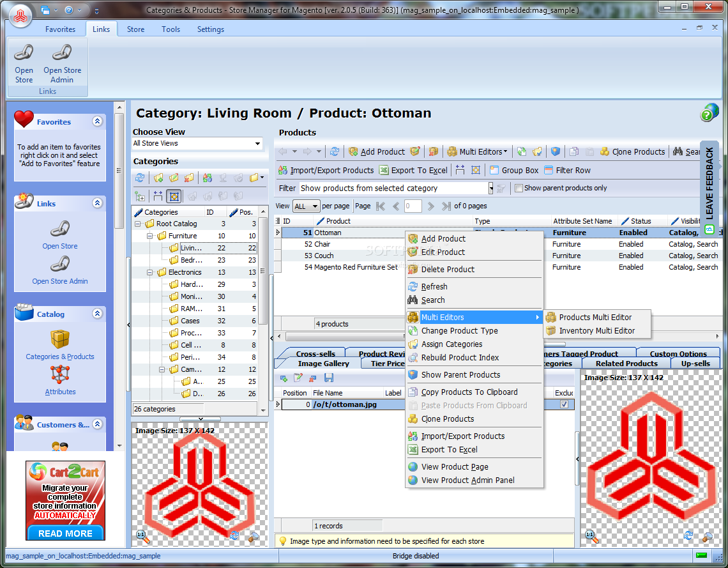
Task: Click Import/Export Products in Products toolbar
Action: (326, 171)
